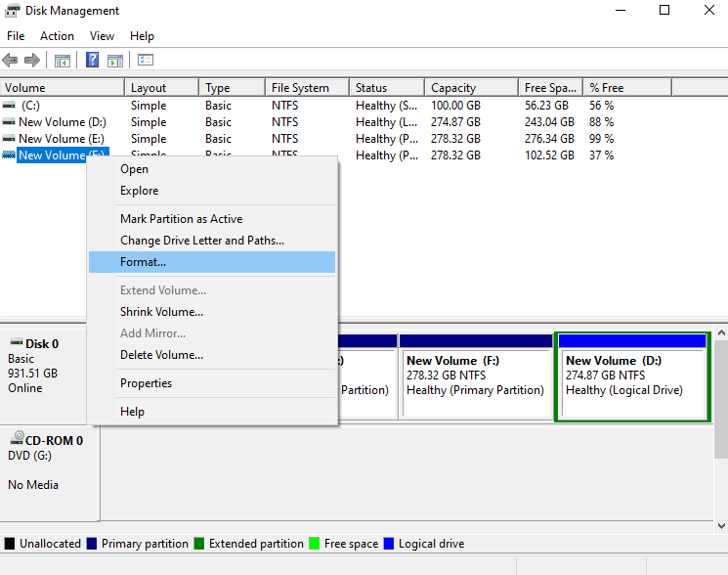Click the 243.04 GB free space cell
The image size is (728, 575).
pyautogui.click(x=550, y=122)
